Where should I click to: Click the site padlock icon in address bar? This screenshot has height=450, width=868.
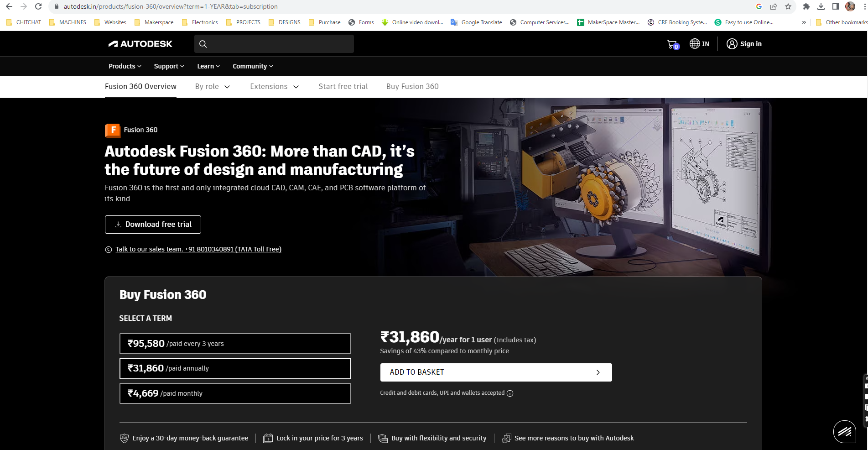point(57,6)
